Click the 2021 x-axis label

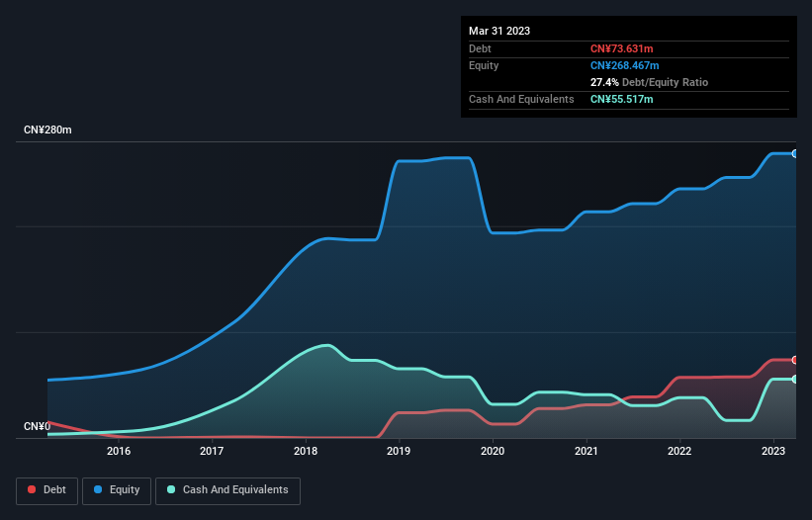coord(586,451)
